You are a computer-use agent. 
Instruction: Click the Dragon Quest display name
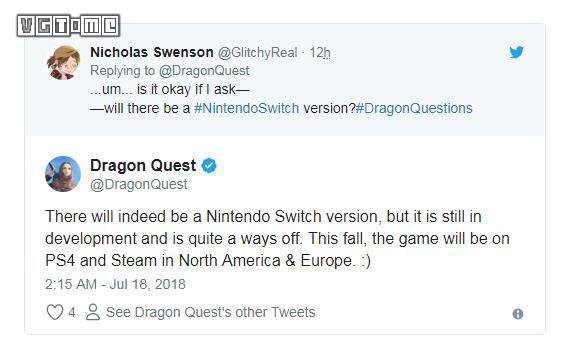coord(143,165)
